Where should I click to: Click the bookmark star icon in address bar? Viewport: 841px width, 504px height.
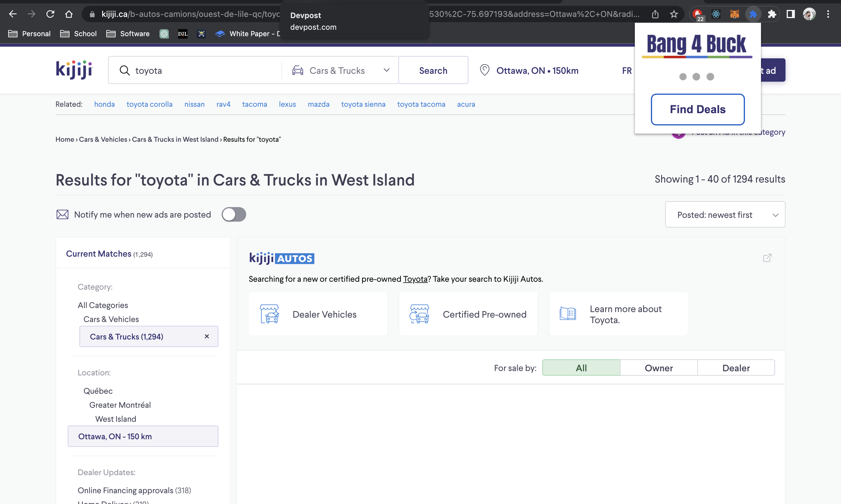[x=674, y=14]
